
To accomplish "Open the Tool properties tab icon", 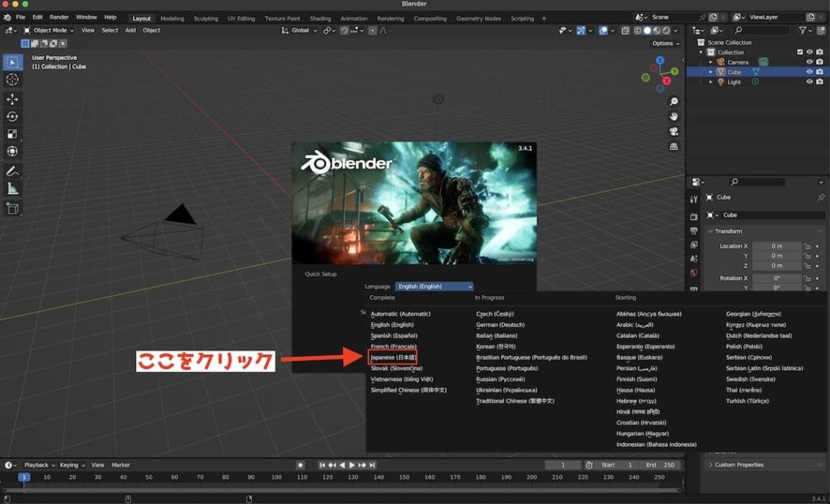I will click(x=694, y=199).
